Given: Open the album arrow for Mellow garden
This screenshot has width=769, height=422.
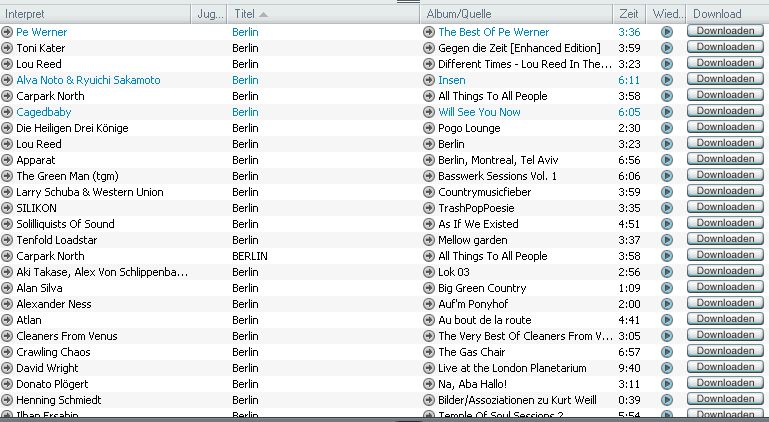Looking at the screenshot, I should tap(429, 240).
